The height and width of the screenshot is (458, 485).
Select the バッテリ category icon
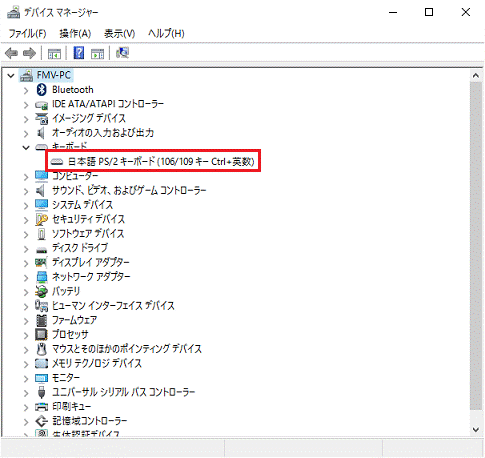[x=41, y=292]
